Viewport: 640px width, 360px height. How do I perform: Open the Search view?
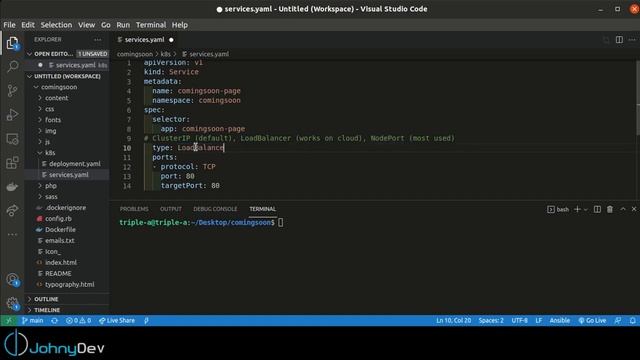coord(12,67)
